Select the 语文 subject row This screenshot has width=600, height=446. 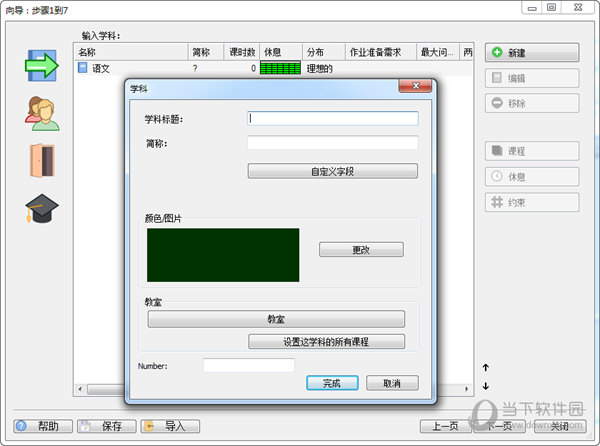click(273, 68)
